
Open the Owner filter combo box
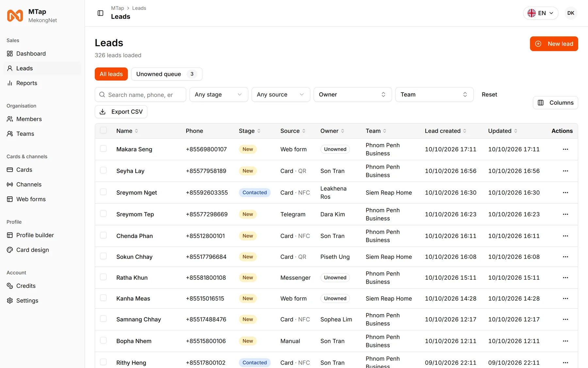352,95
